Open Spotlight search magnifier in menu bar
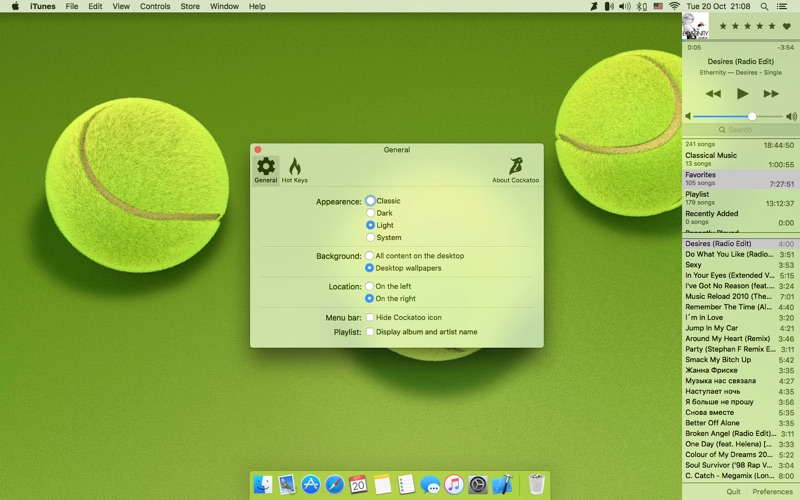Screen dimensions: 800x500 click(764, 6)
